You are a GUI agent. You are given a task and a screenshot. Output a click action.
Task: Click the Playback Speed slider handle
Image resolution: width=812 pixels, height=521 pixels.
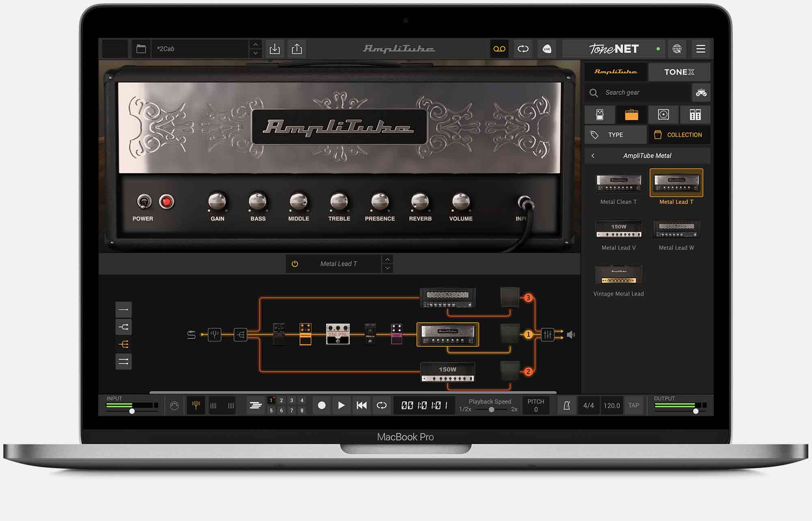[x=491, y=410]
